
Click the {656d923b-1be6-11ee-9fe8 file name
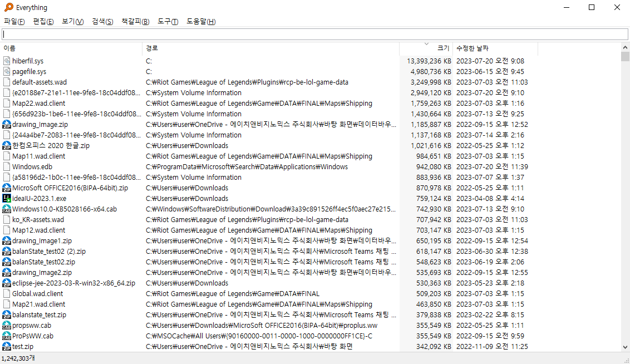point(76,114)
